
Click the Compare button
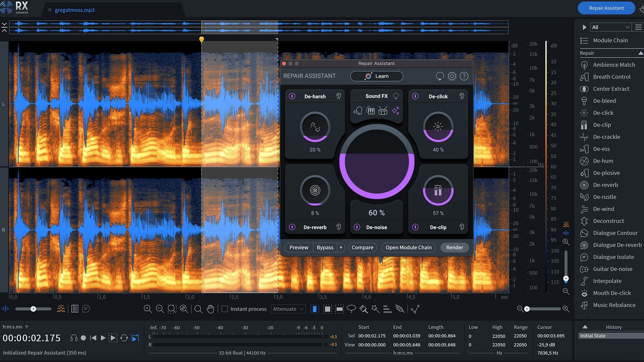[x=362, y=247]
